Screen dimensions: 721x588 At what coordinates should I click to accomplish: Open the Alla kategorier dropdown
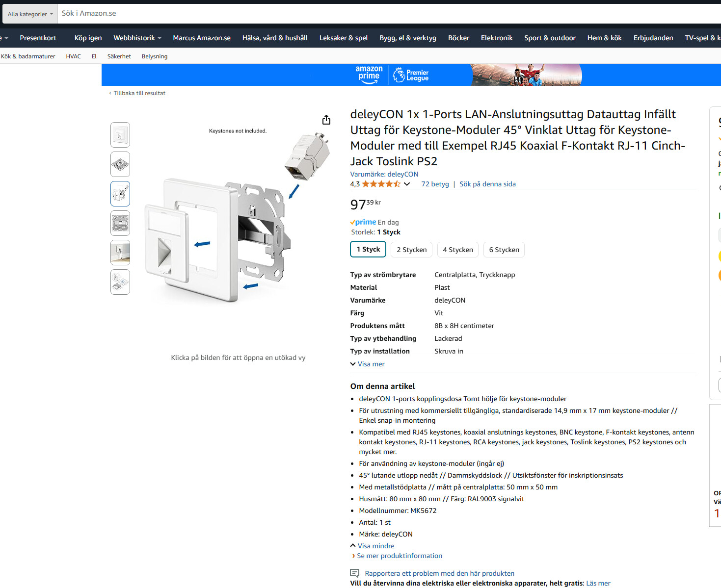pyautogui.click(x=30, y=14)
